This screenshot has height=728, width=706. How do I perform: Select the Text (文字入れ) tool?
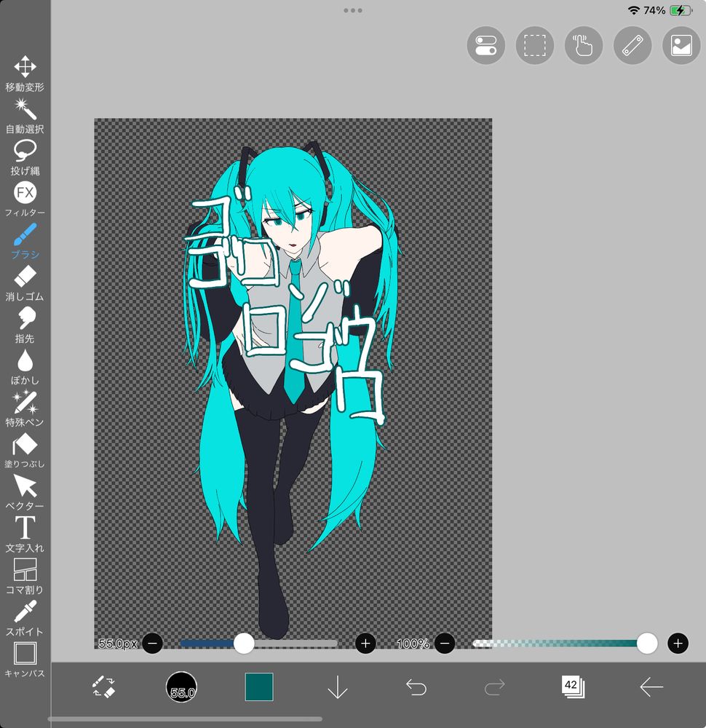pyautogui.click(x=25, y=534)
